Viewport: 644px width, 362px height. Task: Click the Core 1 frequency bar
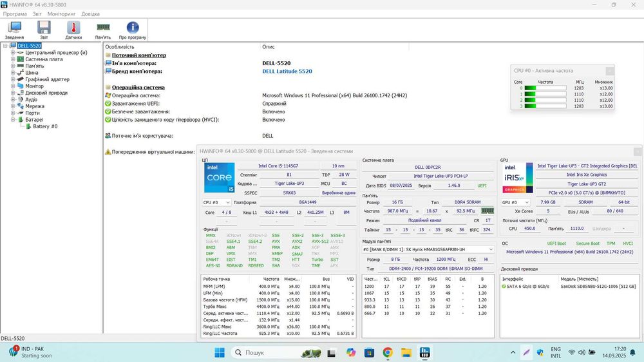coord(545,94)
